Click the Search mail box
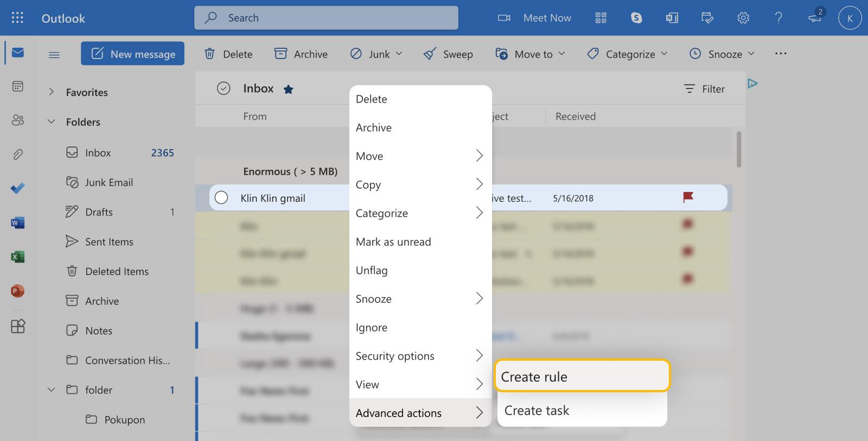Screen dimensions: 868x441 pos(326,18)
